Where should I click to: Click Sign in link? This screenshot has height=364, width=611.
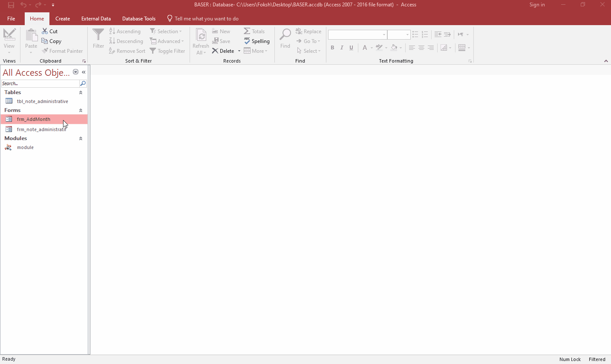point(537,5)
